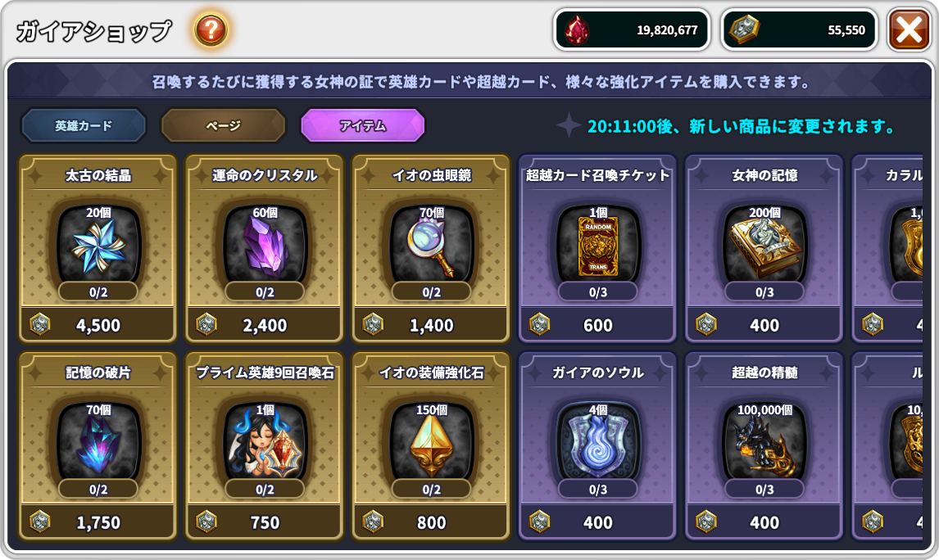Choose the 超越カード召喚チケット card icon

coord(597,246)
